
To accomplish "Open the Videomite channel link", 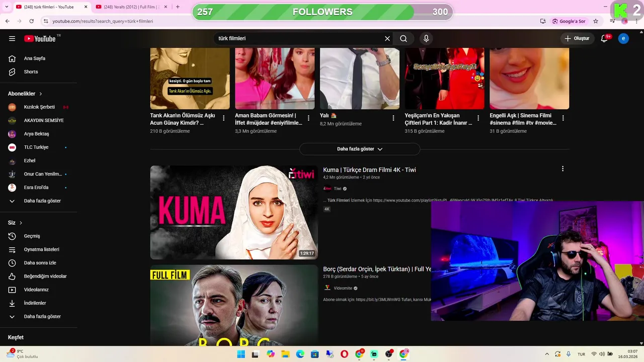I will pos(343,288).
